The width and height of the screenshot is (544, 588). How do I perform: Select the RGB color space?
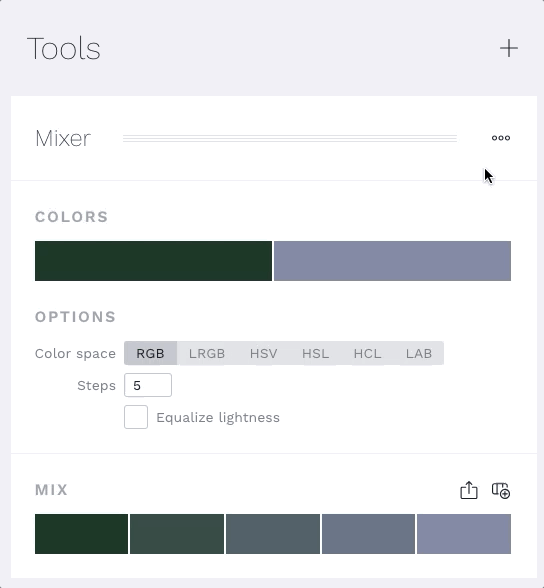tap(150, 353)
